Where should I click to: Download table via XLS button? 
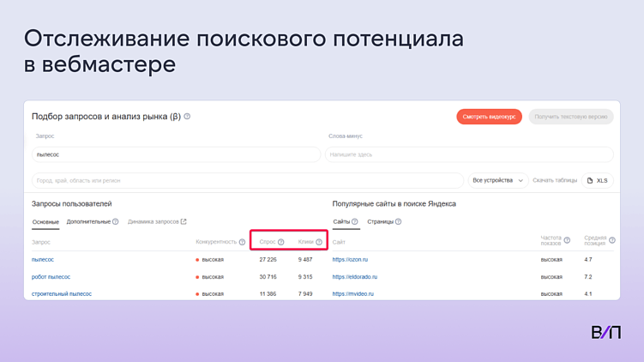[598, 180]
